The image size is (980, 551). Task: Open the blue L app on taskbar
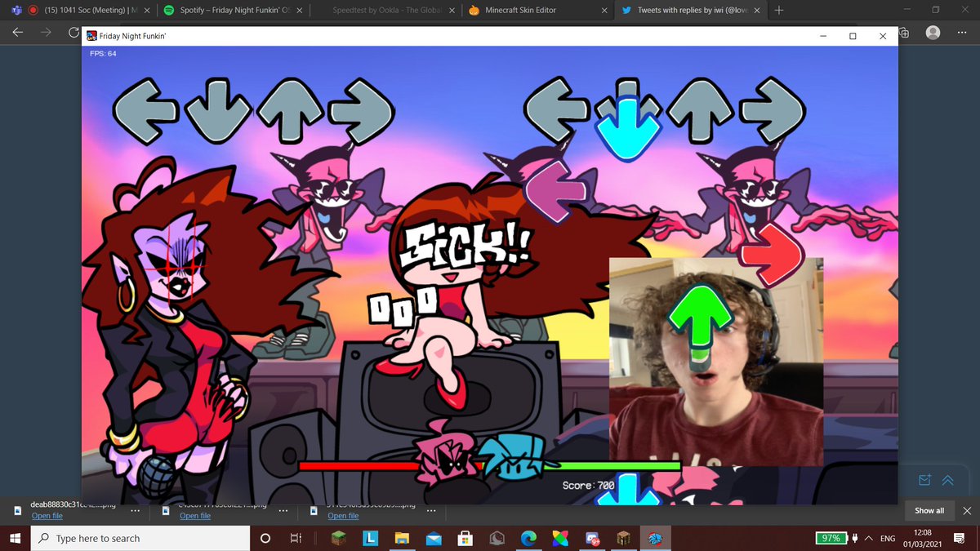[369, 538]
